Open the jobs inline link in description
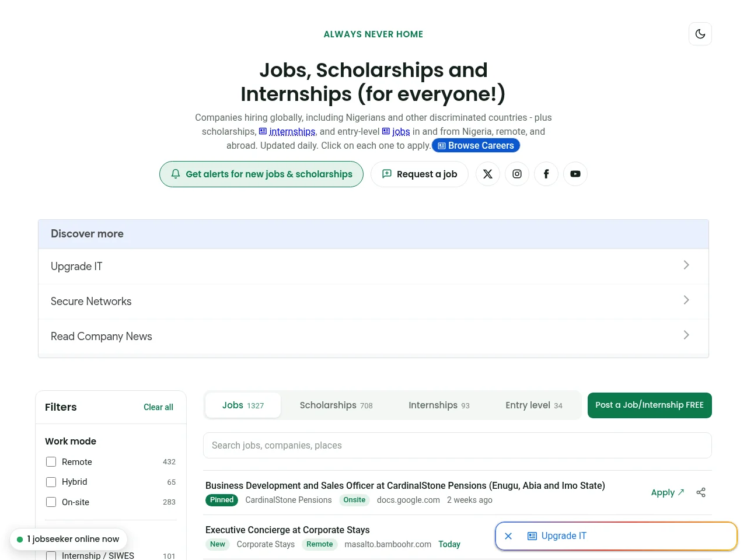 tap(396, 132)
